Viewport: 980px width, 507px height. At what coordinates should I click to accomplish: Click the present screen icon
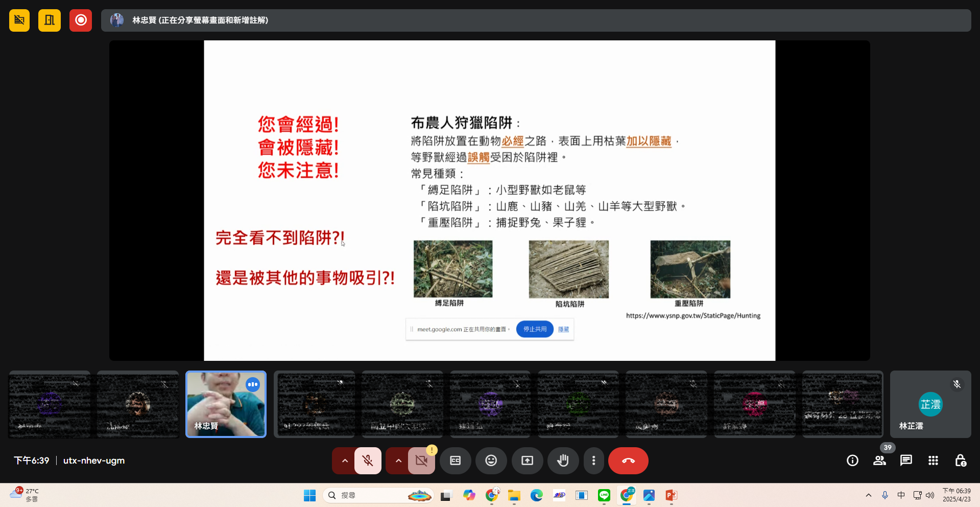click(x=527, y=460)
